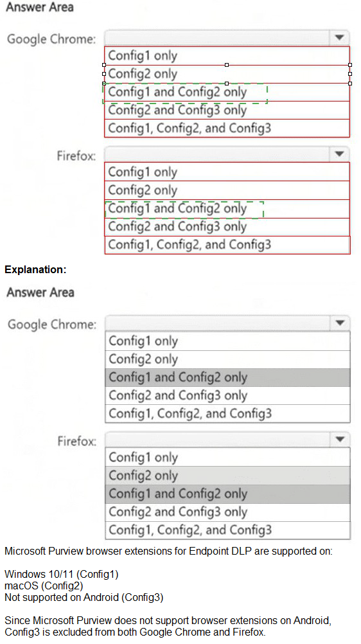Expand the Explanation Google Chrome dropdown arrow

(340, 323)
